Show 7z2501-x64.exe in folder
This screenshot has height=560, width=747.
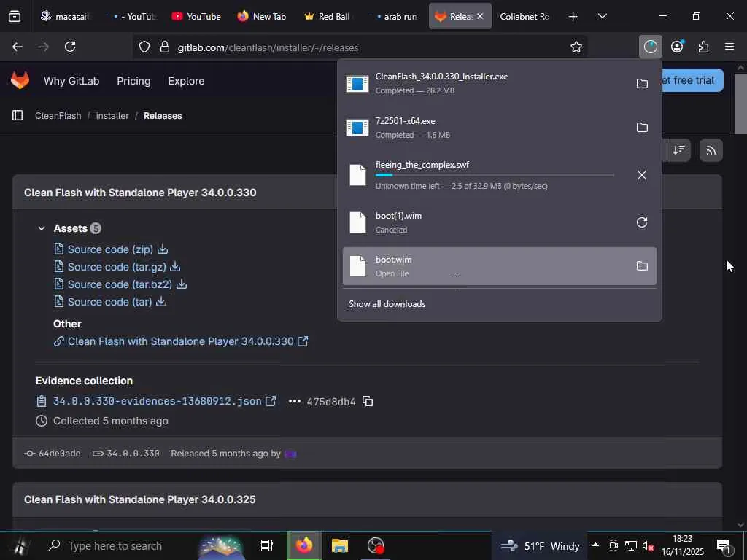tap(642, 128)
